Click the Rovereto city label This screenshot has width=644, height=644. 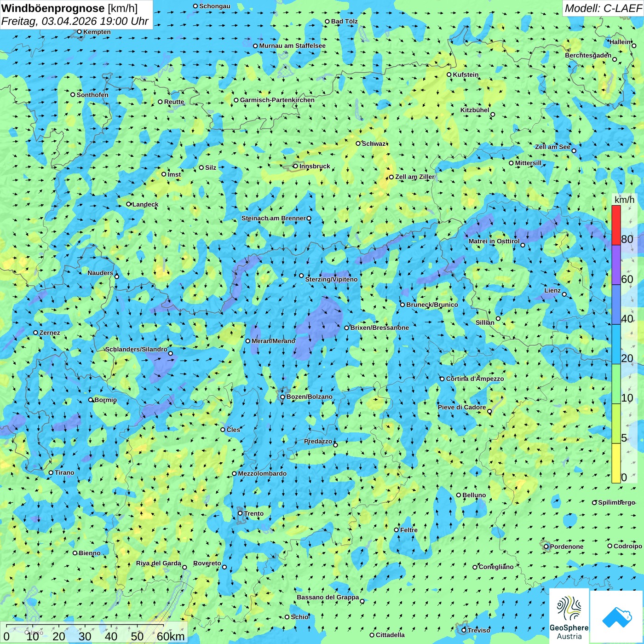click(207, 563)
